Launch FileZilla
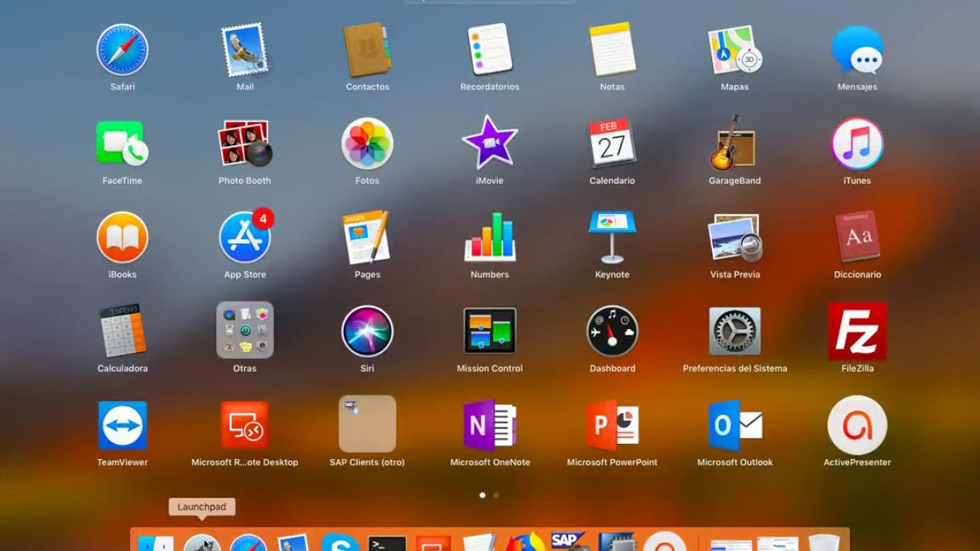Viewport: 980px width, 551px height. tap(857, 331)
